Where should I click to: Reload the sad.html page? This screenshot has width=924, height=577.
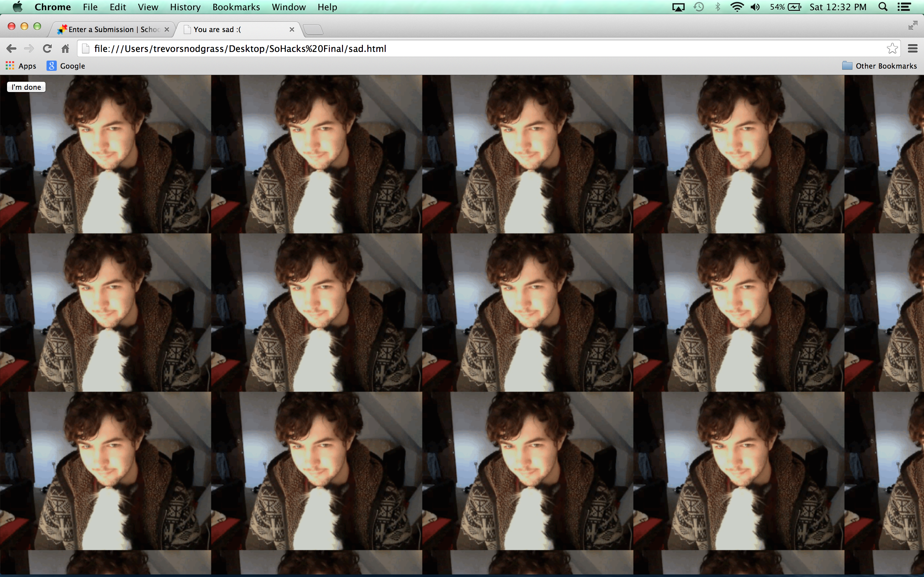(x=47, y=48)
